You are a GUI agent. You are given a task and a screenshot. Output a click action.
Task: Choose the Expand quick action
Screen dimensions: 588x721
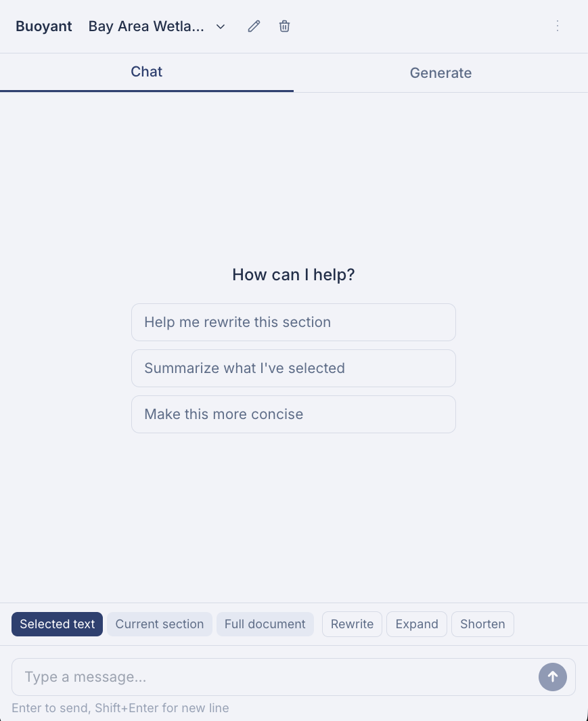[x=417, y=624]
